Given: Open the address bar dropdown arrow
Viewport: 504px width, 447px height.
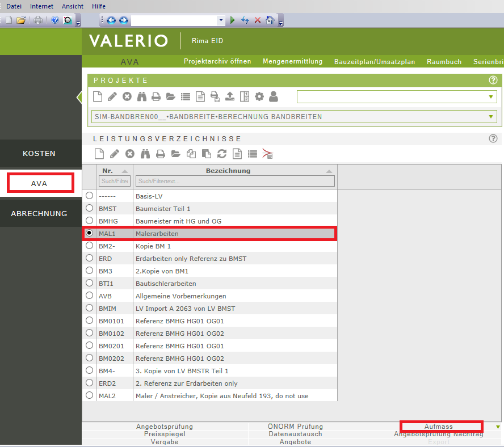Looking at the screenshot, I should (x=221, y=20).
